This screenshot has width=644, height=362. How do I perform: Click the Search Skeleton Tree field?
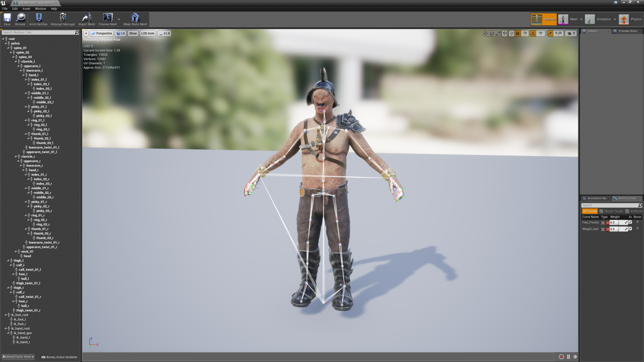pyautogui.click(x=38, y=33)
